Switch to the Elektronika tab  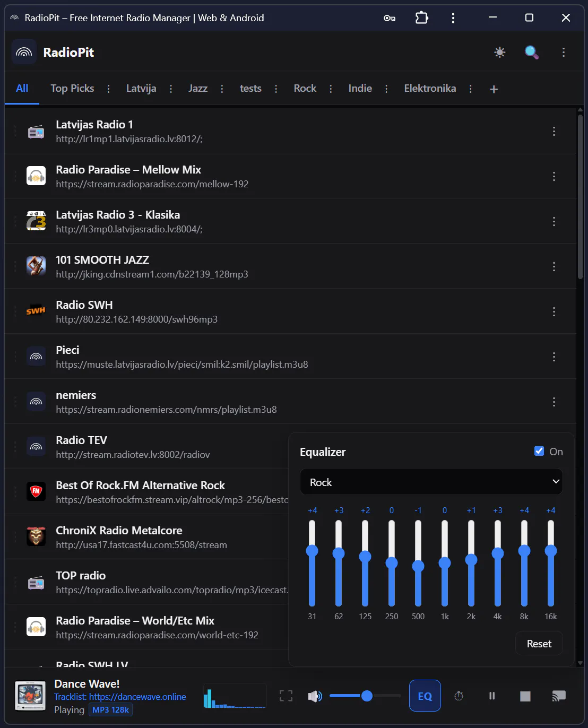point(430,88)
